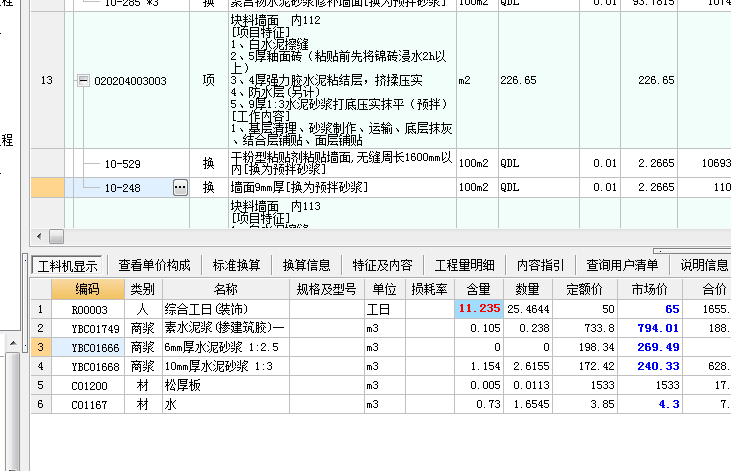
Task: Click the 墙面9mm厚[换为预拌砂浆] description
Action: 342,187
